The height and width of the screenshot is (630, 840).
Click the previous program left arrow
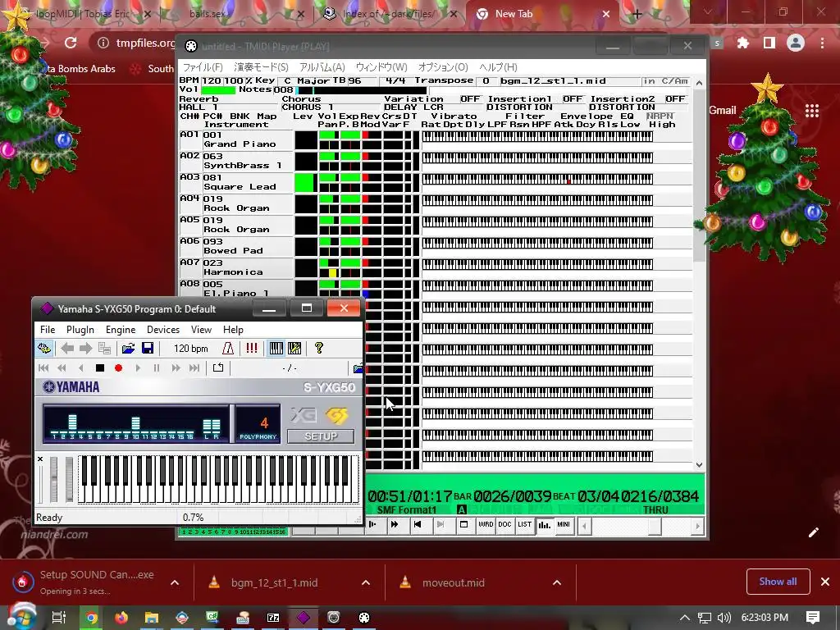(67, 348)
